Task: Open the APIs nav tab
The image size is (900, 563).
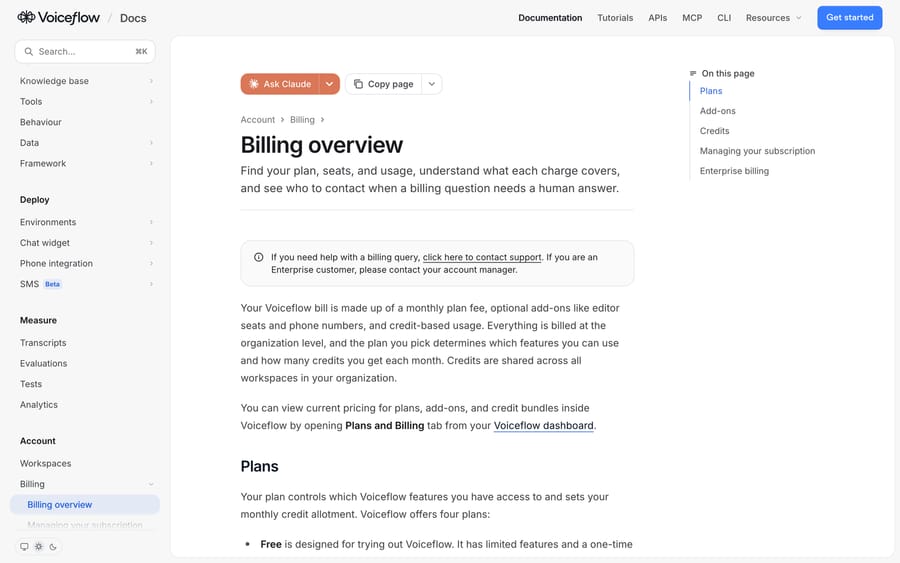Action: (657, 18)
